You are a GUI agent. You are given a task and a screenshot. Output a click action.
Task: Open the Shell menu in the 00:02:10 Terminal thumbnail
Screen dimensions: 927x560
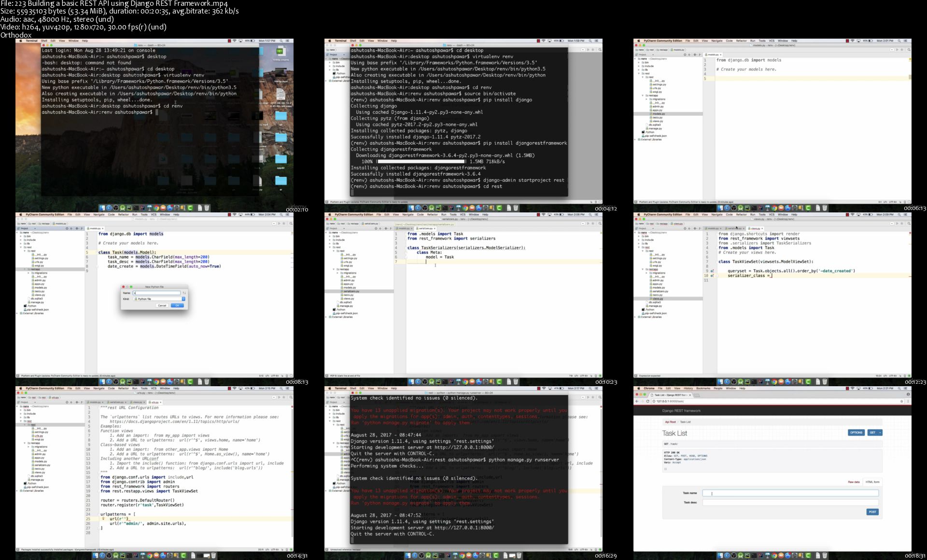pos(44,41)
